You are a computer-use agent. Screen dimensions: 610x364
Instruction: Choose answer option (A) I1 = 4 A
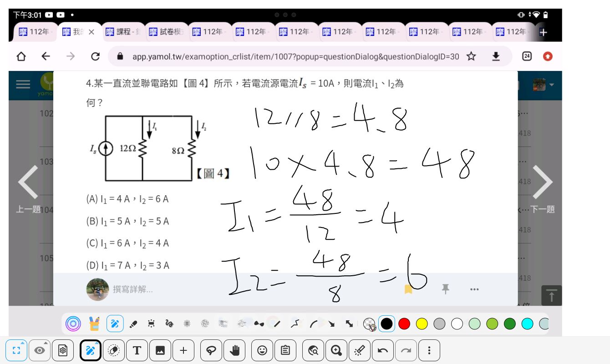[127, 199]
